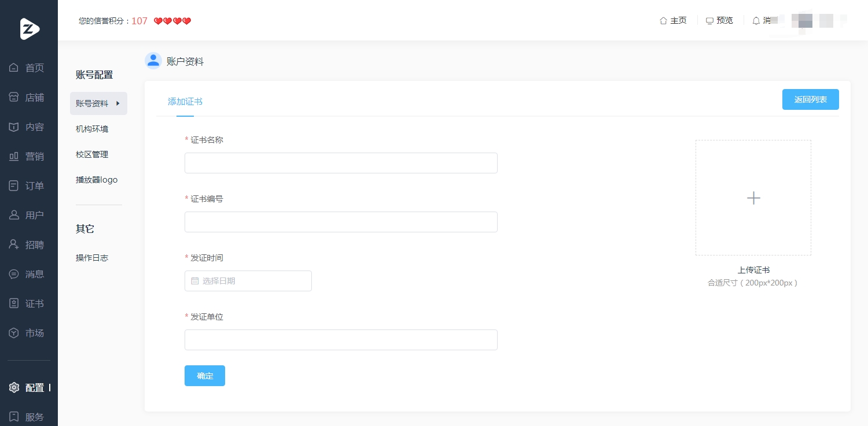Open 订单 orders icon in sidebar
Image resolution: width=868 pixels, height=426 pixels.
[14, 186]
